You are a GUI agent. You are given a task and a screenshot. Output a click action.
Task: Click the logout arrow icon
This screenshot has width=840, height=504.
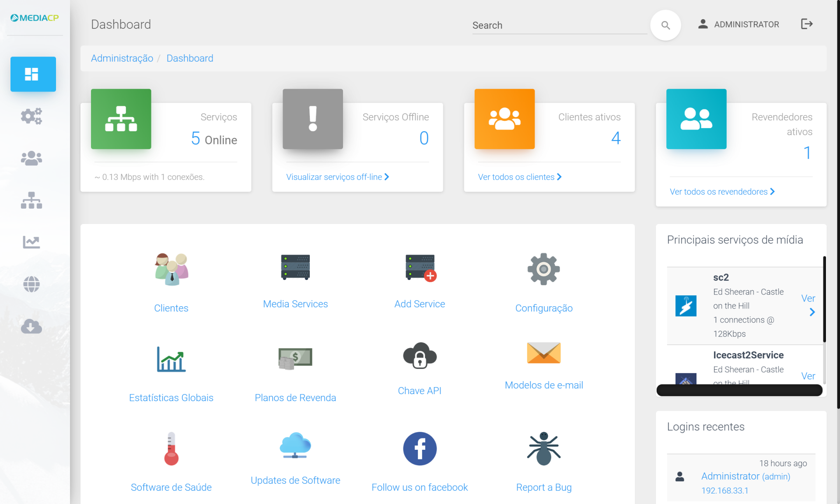[x=807, y=24]
